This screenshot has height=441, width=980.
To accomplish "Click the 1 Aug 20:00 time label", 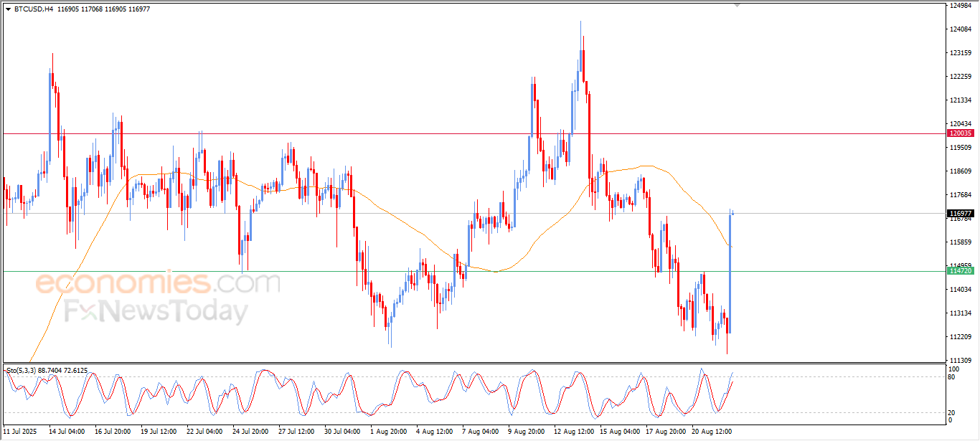I will coord(388,432).
